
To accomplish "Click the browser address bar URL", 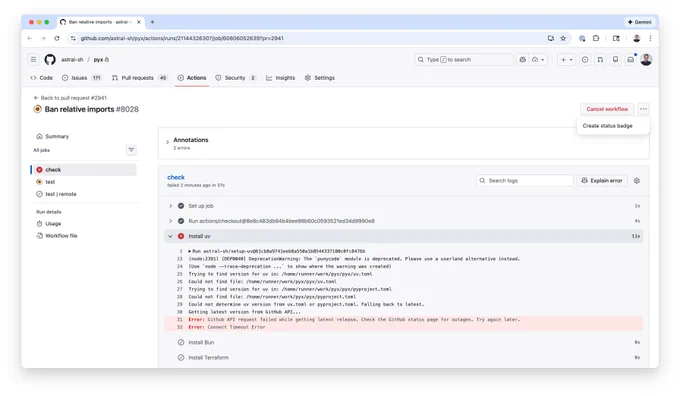I will point(182,38).
